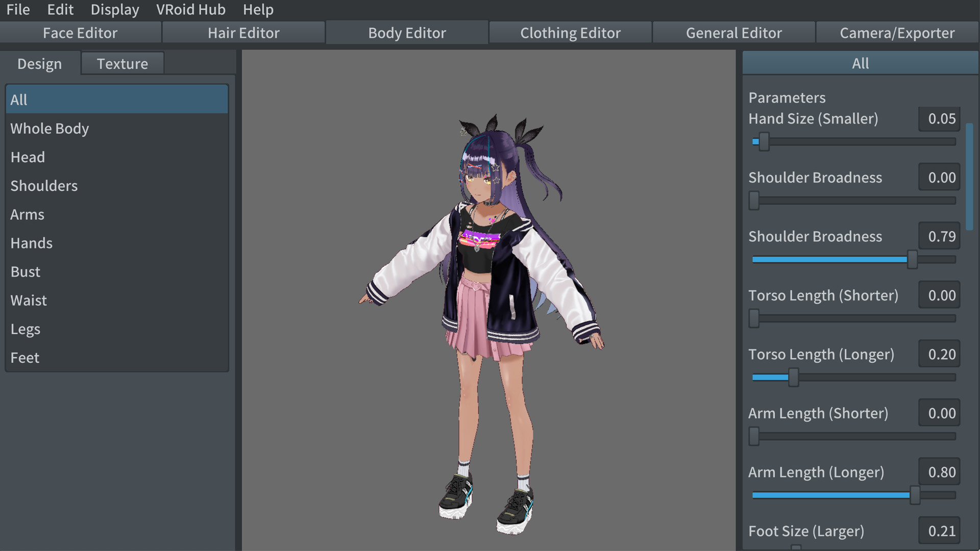Switch to the Hair Editor tab
Viewport: 980px width, 551px height.
tap(243, 32)
